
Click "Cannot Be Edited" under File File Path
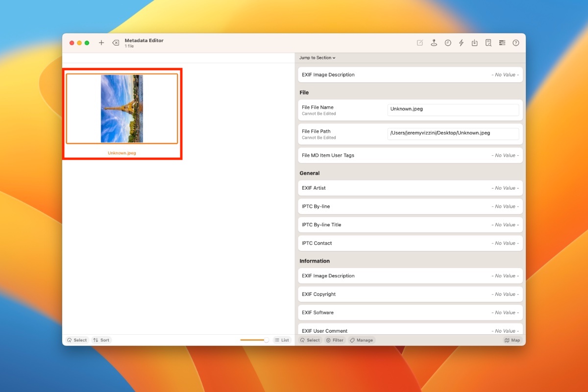tap(319, 138)
